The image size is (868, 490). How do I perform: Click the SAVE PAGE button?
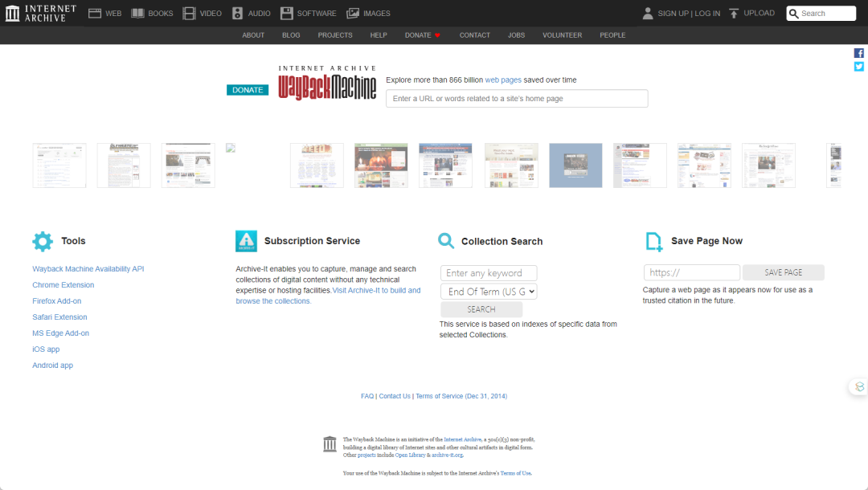784,272
